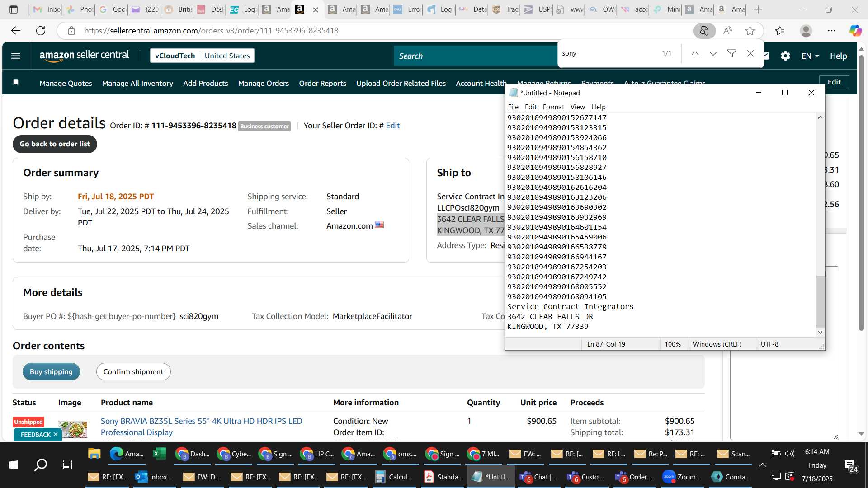Screen dimensions: 868x488
Task: Edit Your Seller Order ID link
Action: tap(392, 126)
